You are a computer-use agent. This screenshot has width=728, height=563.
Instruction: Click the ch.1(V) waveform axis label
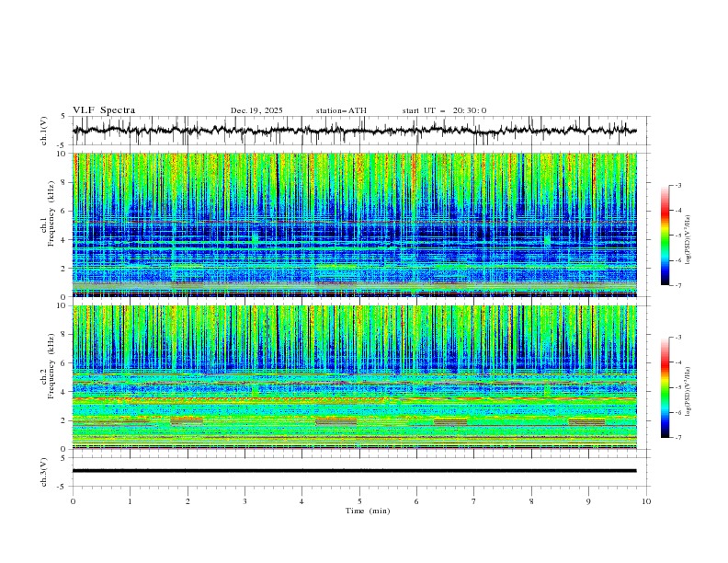pos(44,131)
